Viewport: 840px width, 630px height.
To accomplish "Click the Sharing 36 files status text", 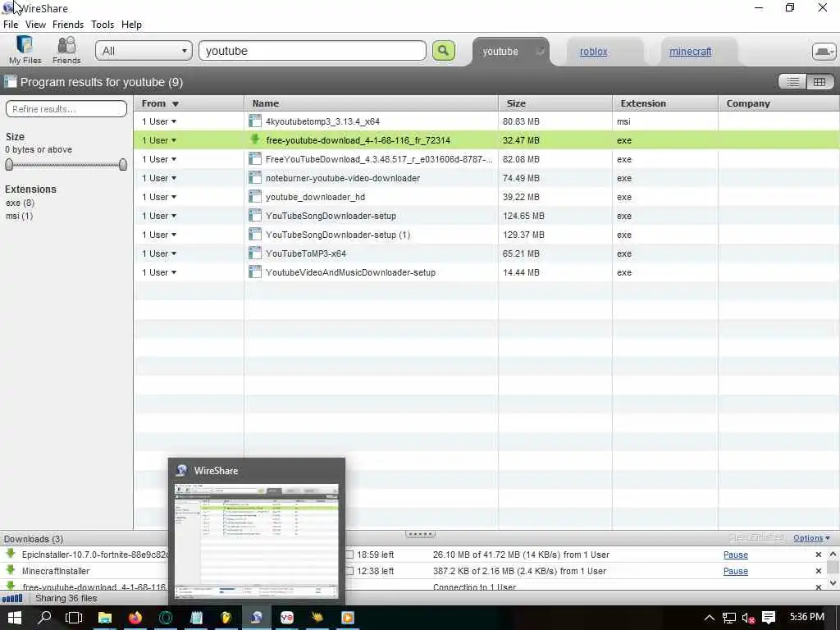I will click(66, 598).
